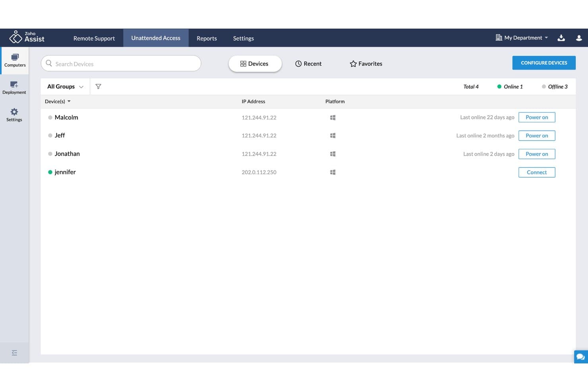The image size is (588, 392).
Task: Open the sidebar Settings gear
Action: tap(14, 115)
